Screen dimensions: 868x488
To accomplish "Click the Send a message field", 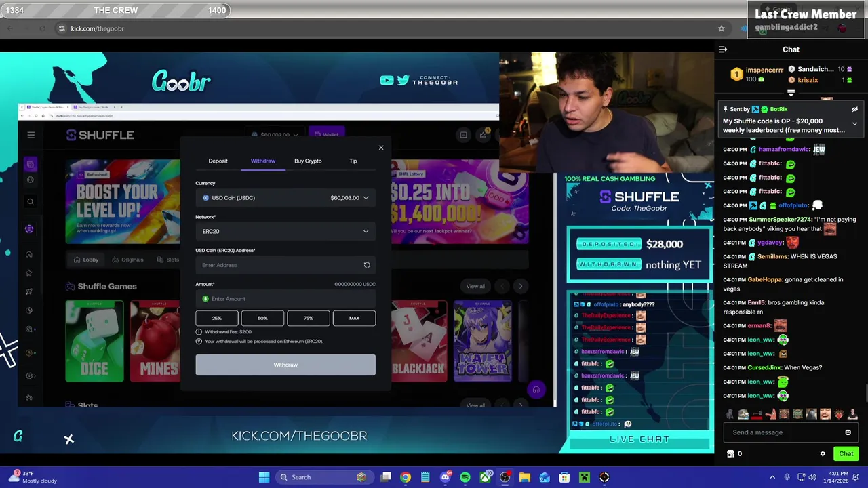I will click(x=783, y=432).
